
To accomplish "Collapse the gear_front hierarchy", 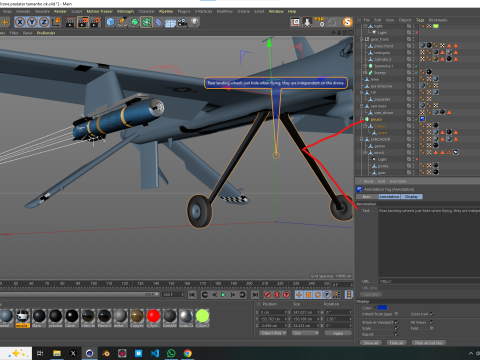I will [361, 39].
